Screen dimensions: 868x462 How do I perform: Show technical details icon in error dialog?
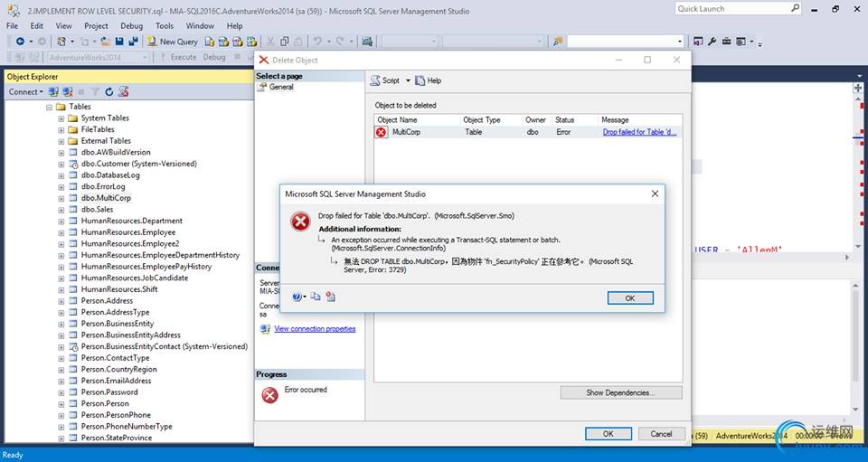point(331,297)
